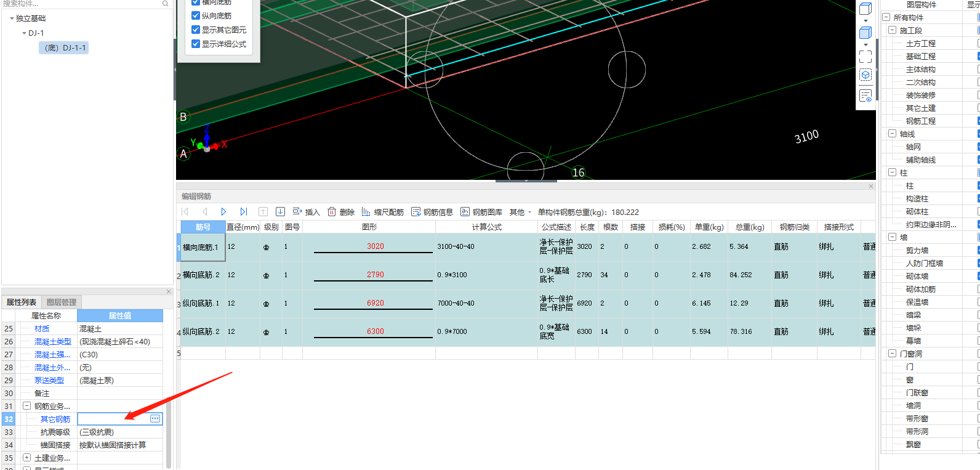Viewport: 980px width, 470px height.
Task: Toggle 钢筋工程 layer visibility checkbox
Action: pos(978,121)
